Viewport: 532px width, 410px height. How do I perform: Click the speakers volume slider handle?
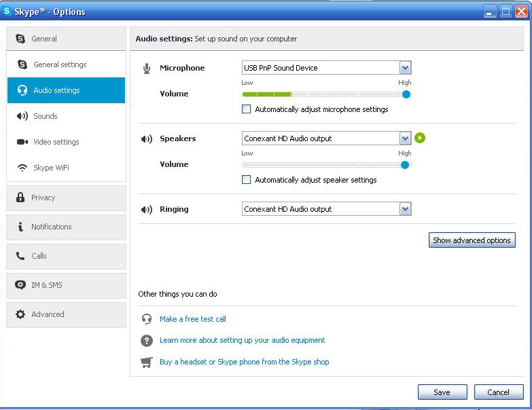tap(405, 165)
